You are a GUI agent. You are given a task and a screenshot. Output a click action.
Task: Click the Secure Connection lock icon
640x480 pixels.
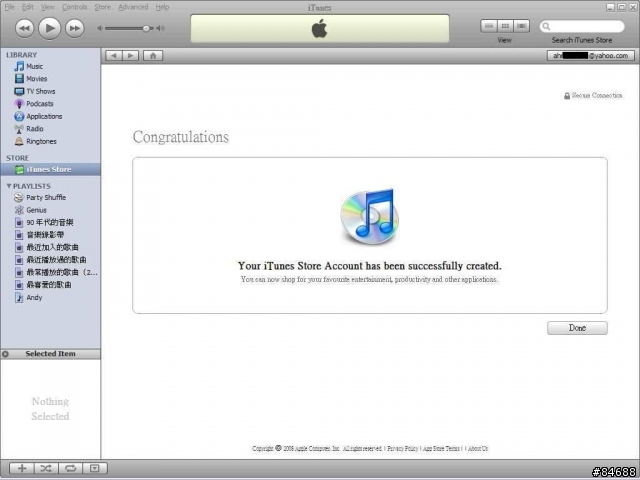(x=567, y=96)
